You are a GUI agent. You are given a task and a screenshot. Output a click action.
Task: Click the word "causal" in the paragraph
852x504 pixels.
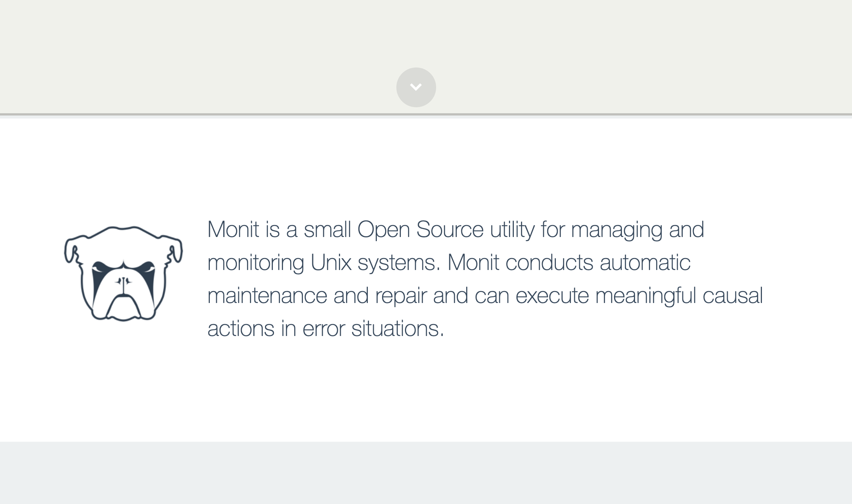[x=733, y=295]
